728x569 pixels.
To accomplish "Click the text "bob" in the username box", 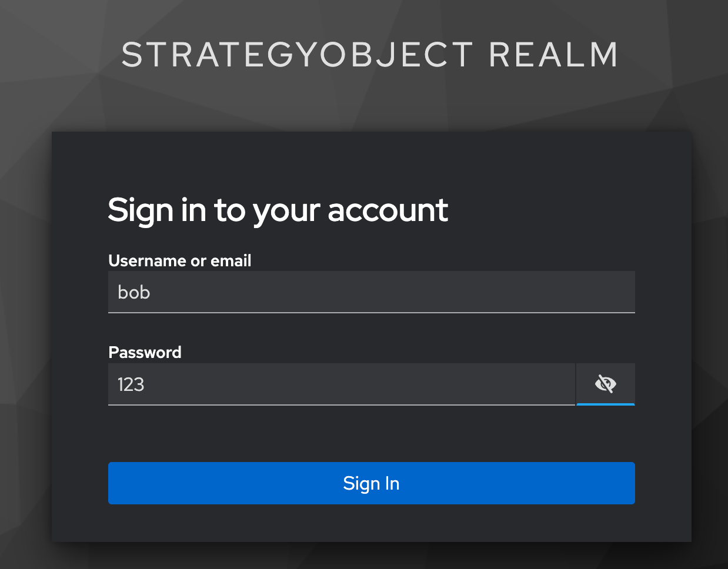I will pos(134,292).
